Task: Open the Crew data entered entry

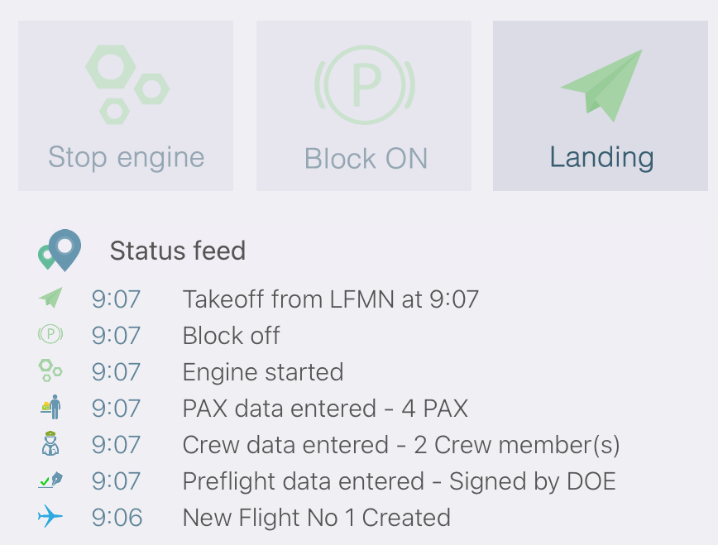Action: (x=401, y=445)
